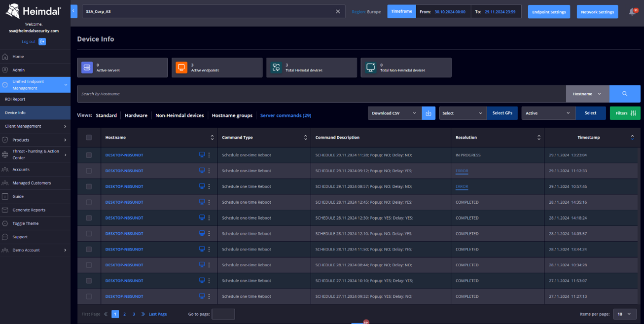The width and height of the screenshot is (644, 324).
Task: Click monitor icon in 14:18:24 row
Action: (202, 217)
